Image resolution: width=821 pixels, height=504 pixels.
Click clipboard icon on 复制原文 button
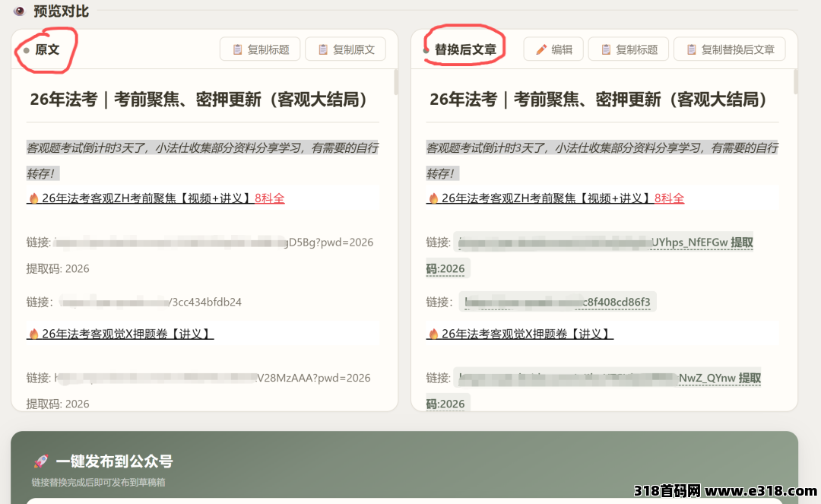323,49
